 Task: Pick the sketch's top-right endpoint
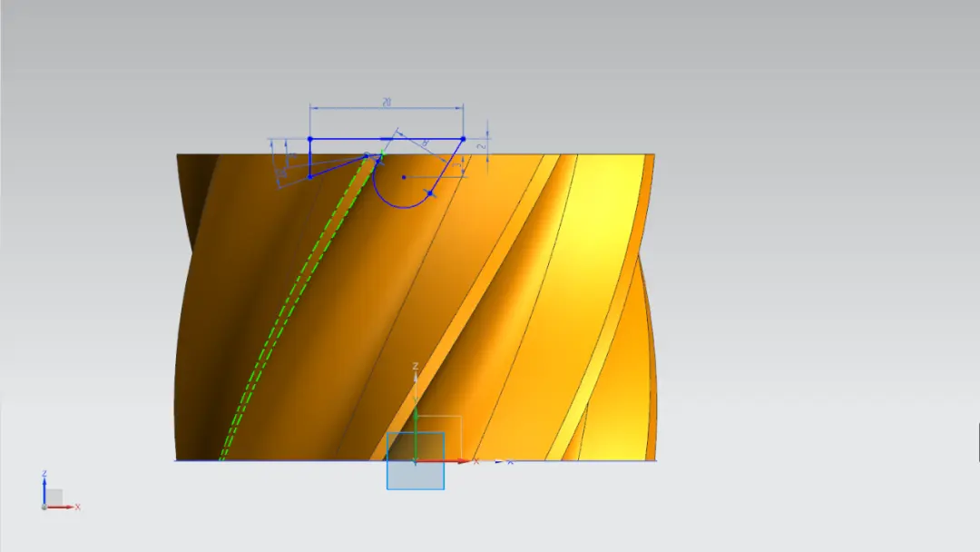pos(463,139)
